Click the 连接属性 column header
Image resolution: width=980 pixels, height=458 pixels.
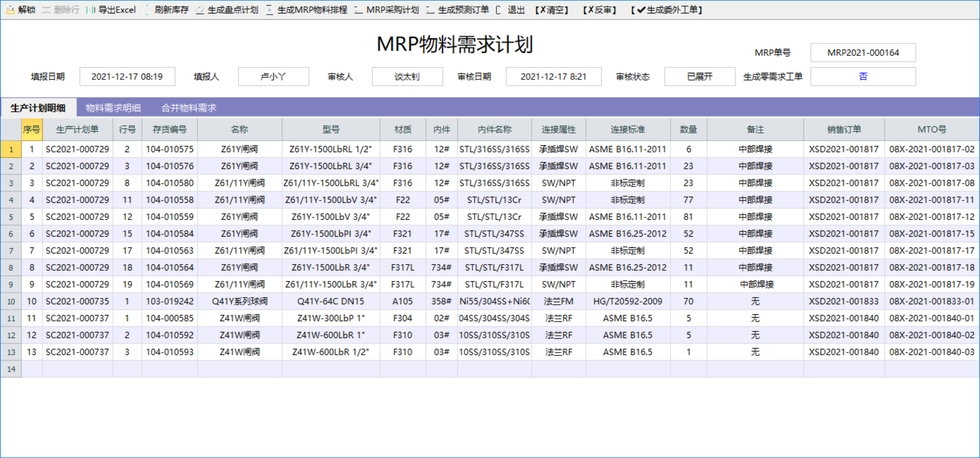click(x=559, y=130)
